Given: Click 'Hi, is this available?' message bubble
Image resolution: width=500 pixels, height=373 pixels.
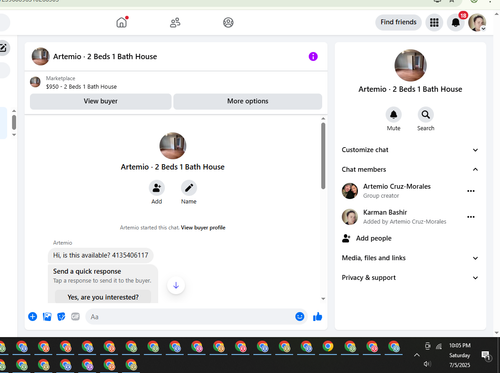Looking at the screenshot, I should click(100, 255).
